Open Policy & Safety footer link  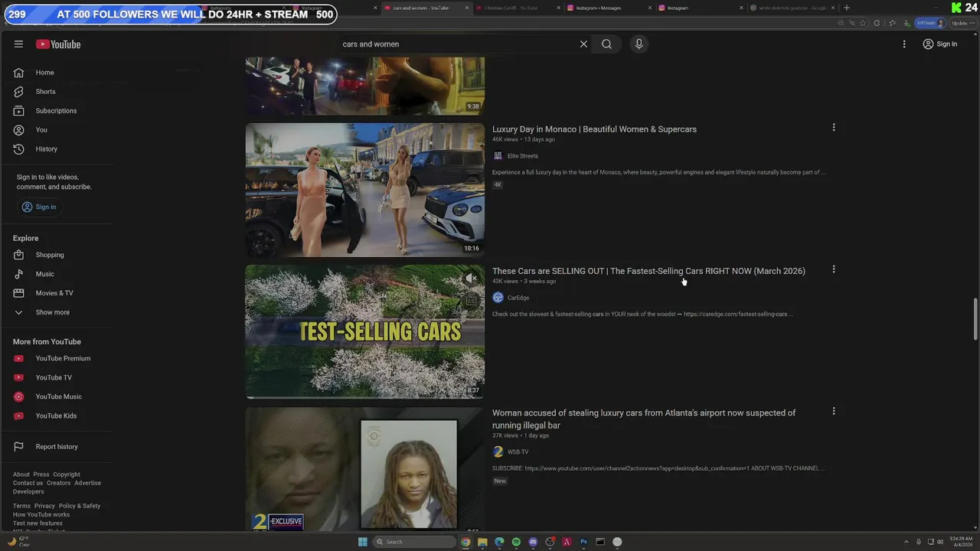coord(80,506)
